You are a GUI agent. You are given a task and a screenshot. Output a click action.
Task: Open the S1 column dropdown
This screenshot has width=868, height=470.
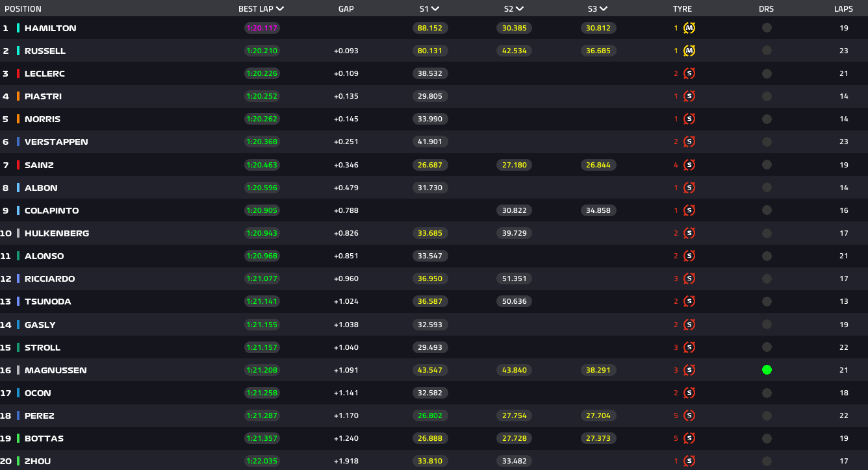pos(435,9)
